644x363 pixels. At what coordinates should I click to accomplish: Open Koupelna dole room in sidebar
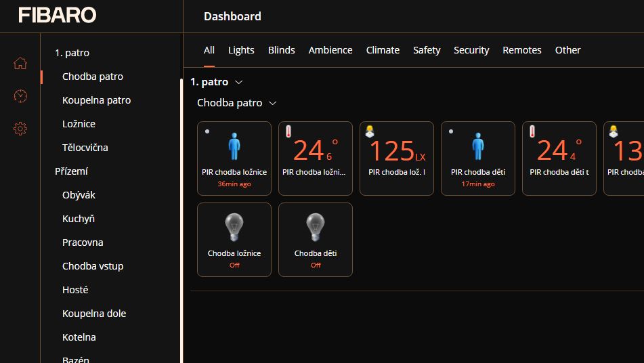[x=94, y=314]
